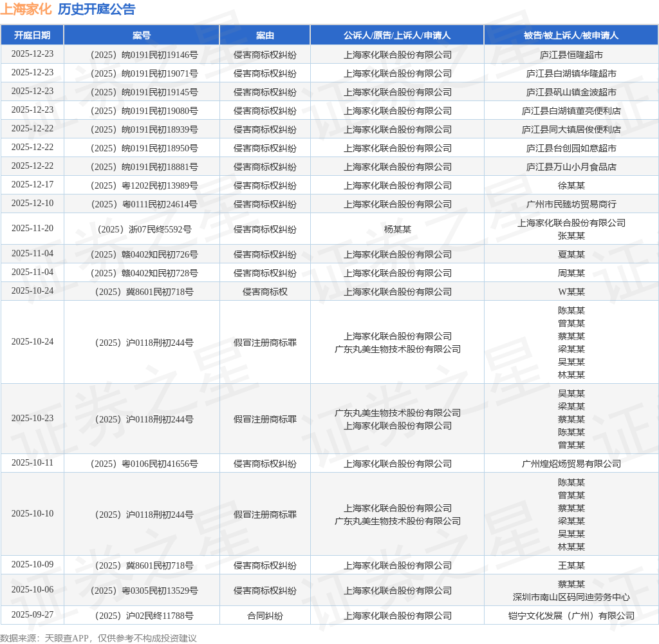Click date cell 2025-10-23
Image resolution: width=659 pixels, height=644 pixels.
click(x=32, y=419)
